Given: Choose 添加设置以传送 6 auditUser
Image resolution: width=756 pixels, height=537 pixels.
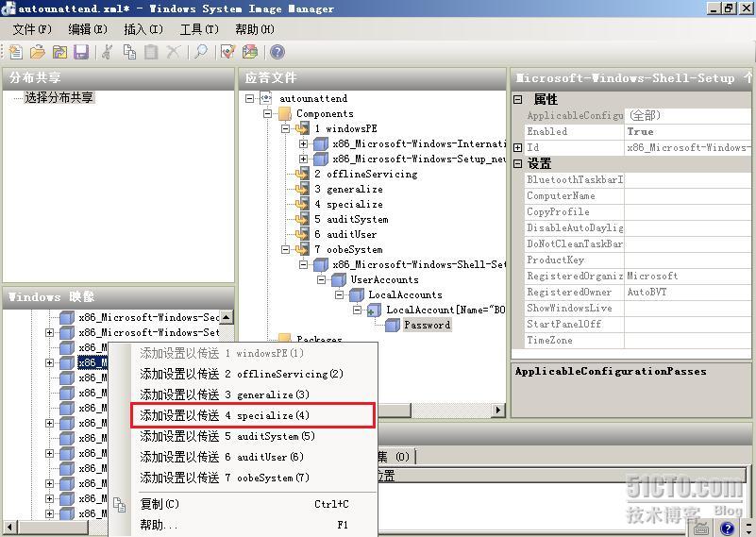Looking at the screenshot, I should 243,457.
